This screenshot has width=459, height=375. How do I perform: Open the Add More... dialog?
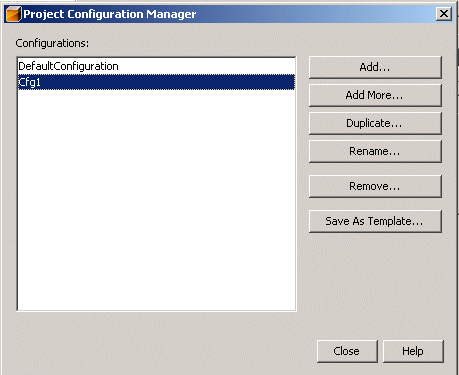point(375,95)
